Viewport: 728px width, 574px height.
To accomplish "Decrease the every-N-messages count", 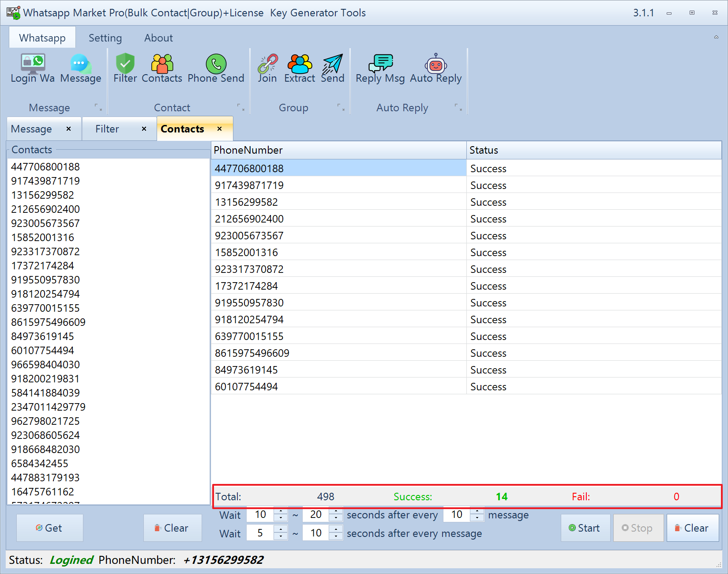I will pyautogui.click(x=477, y=518).
